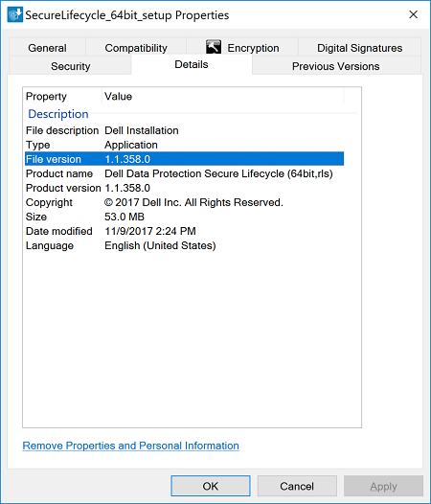Viewport: 431px width, 504px height.
Task: Select the Product name label
Action: click(59, 173)
